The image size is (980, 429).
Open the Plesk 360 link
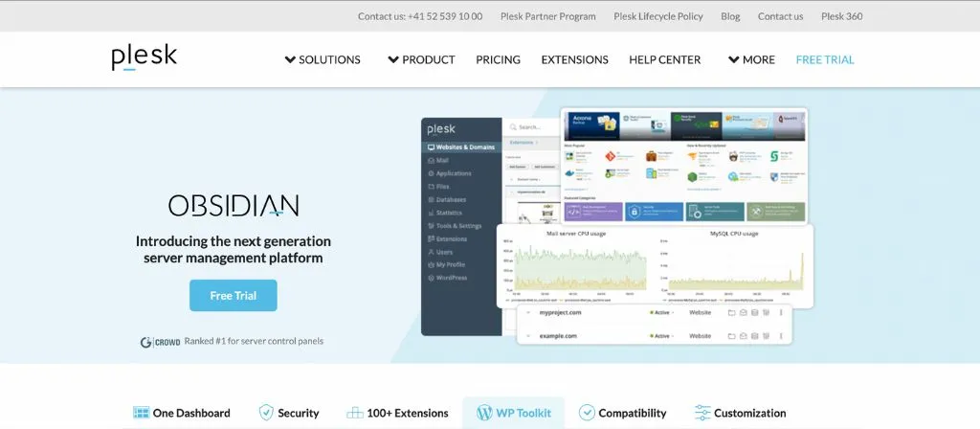pos(841,16)
